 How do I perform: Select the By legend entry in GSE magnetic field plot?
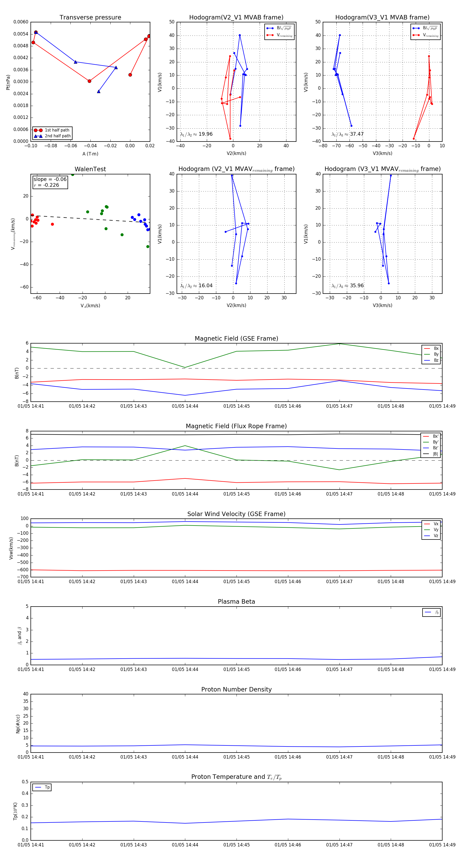[x=431, y=354]
